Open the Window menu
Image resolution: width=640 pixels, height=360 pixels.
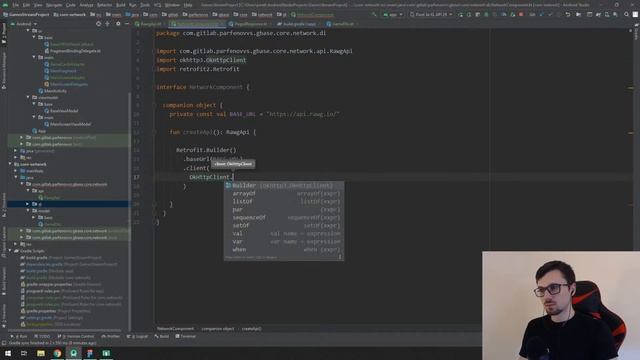tap(172, 5)
